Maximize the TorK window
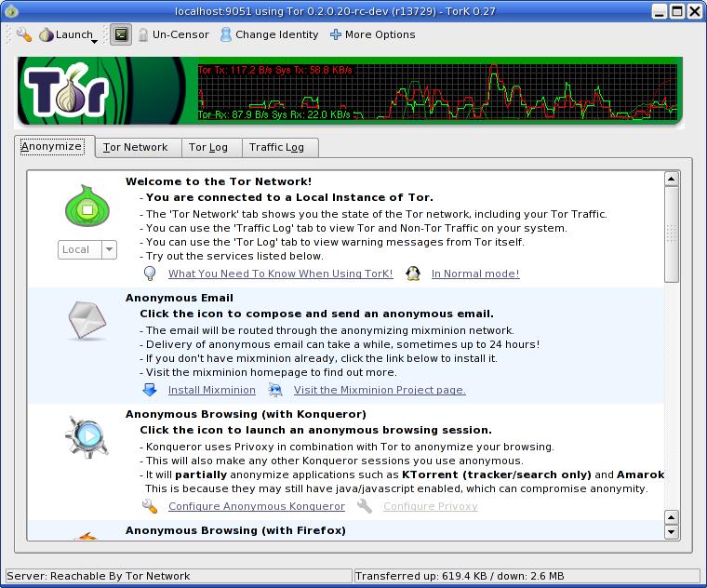707x588 pixels. (x=677, y=11)
